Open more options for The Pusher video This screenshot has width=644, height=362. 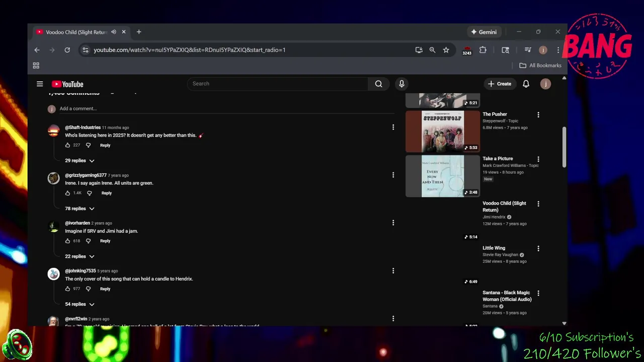pos(538,115)
